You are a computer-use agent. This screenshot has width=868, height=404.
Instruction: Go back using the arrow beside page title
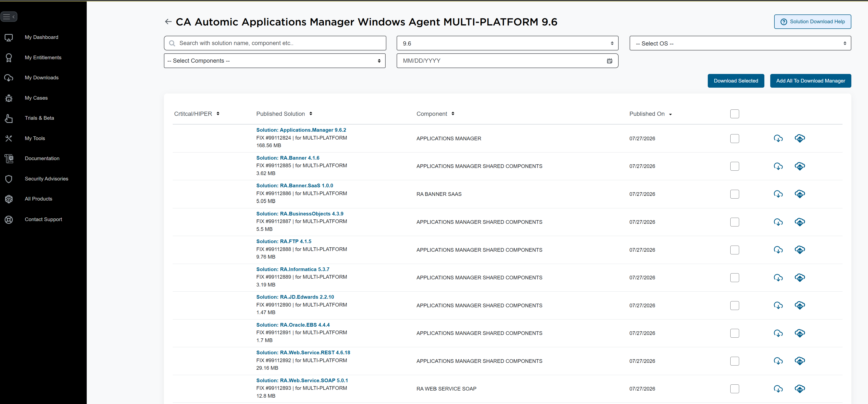pos(168,22)
